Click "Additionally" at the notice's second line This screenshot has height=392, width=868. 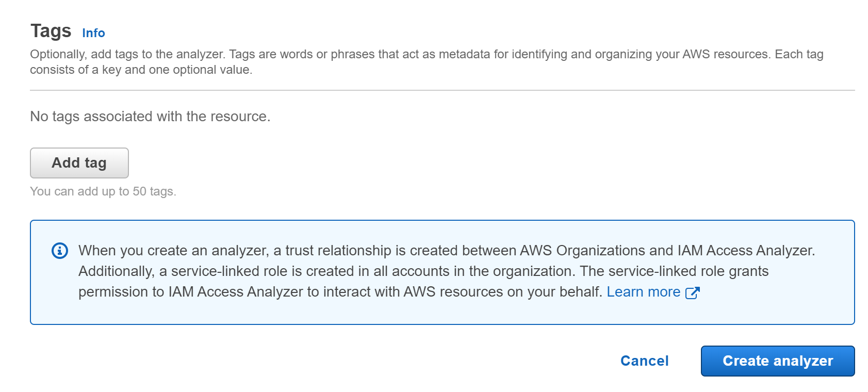pos(116,271)
